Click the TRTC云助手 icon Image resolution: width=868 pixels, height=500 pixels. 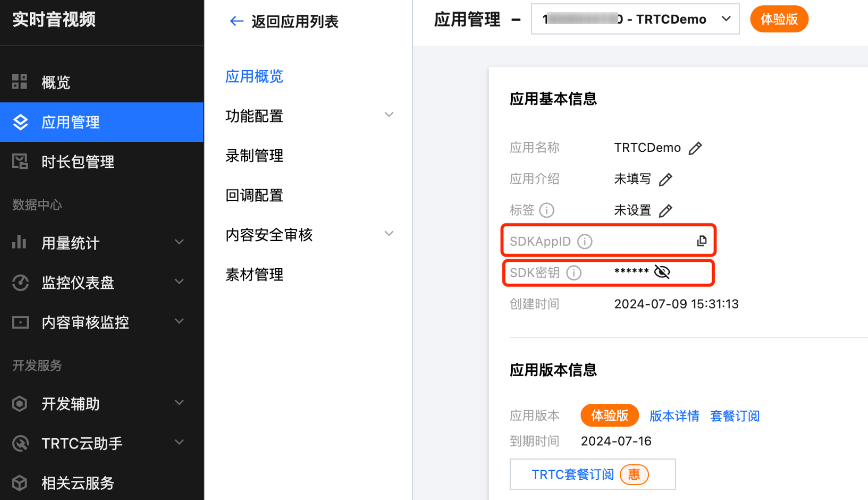[x=20, y=444]
